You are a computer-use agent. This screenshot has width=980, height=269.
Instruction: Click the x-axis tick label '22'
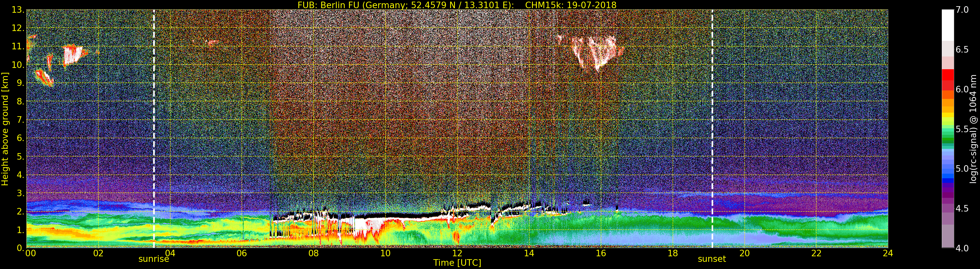click(816, 253)
